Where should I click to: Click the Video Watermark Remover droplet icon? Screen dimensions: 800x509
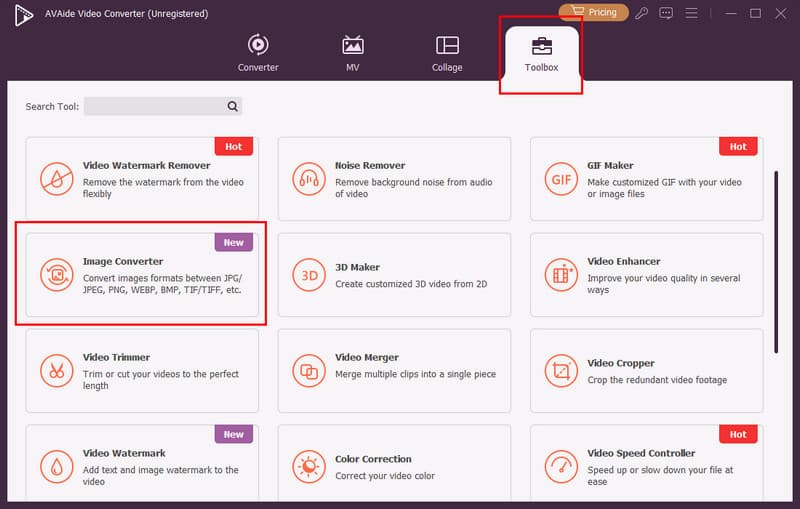tap(57, 180)
